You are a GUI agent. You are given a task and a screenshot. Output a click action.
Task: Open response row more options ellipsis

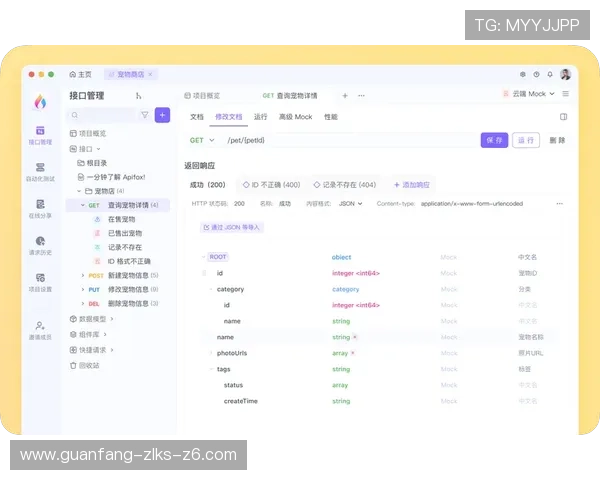559,204
